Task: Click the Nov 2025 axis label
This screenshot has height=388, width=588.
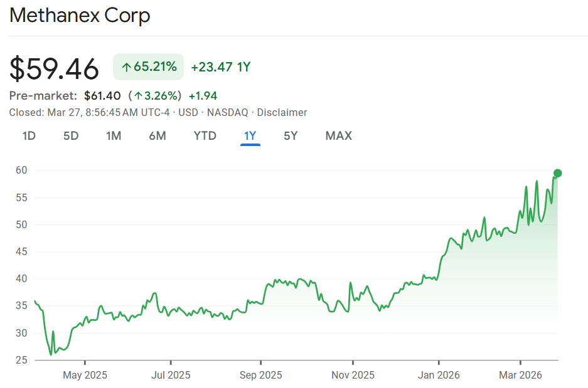Action: pyautogui.click(x=353, y=375)
